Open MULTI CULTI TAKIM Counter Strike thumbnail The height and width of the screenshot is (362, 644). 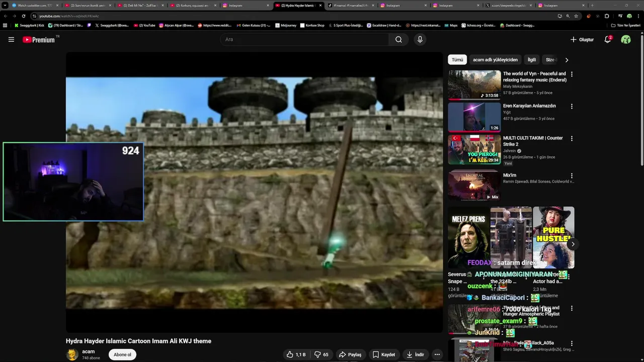[474, 149]
